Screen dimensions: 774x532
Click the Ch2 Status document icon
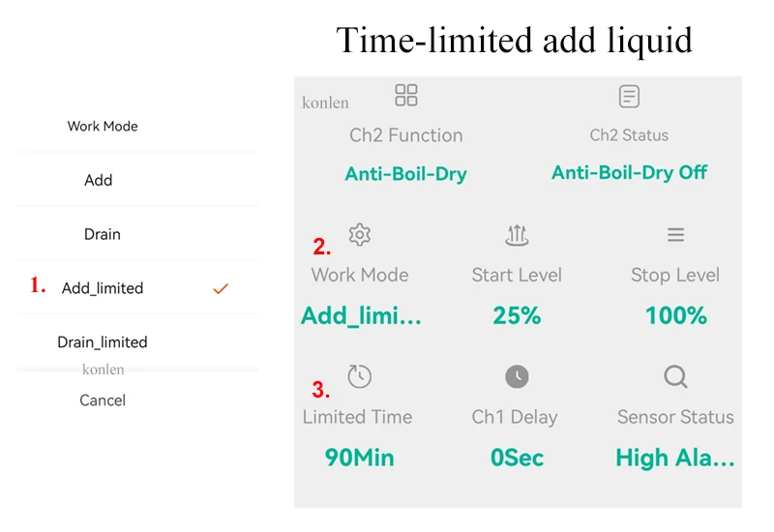[x=629, y=96]
